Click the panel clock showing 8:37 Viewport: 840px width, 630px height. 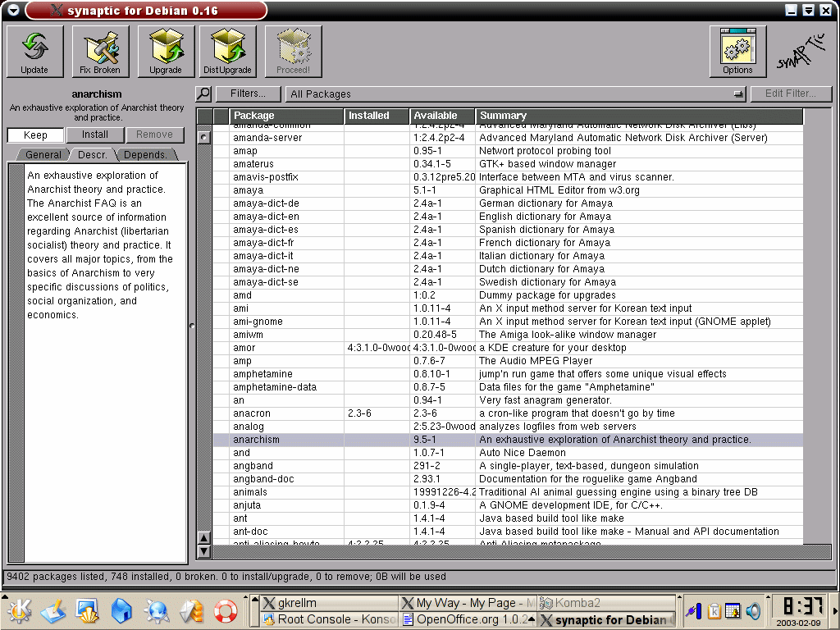(x=804, y=606)
